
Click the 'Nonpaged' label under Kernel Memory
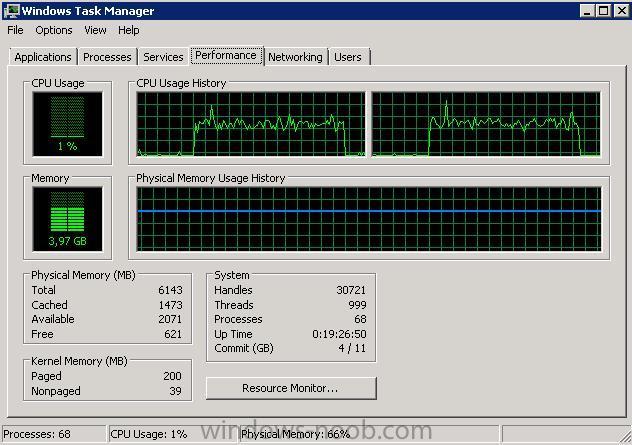56,391
